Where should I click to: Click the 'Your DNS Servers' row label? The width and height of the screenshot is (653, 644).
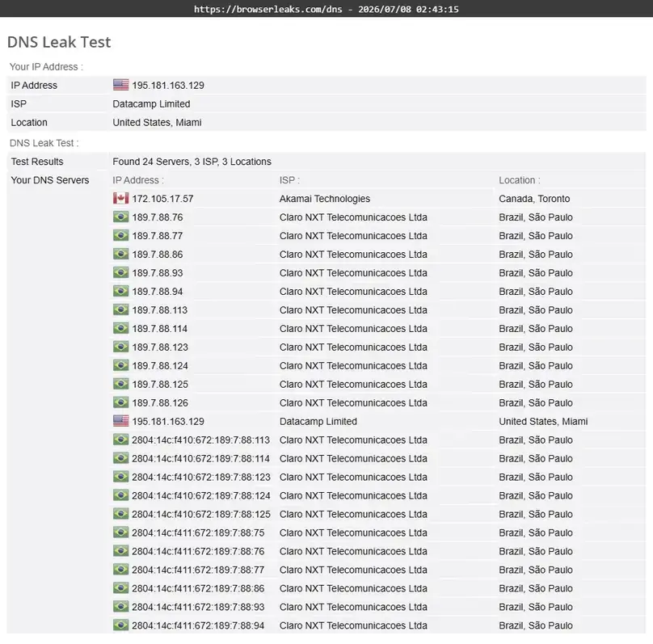(50, 180)
